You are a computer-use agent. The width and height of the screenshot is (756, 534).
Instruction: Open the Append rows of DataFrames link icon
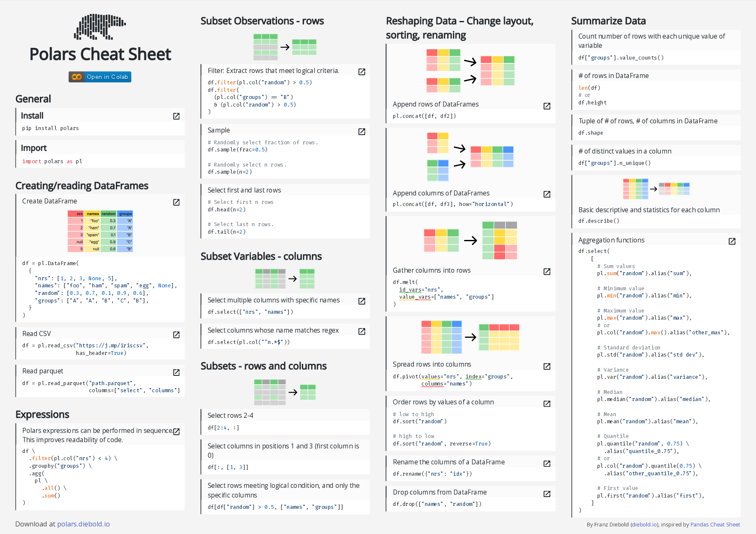(547, 106)
